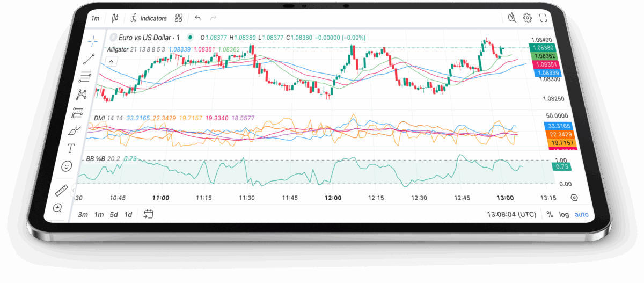This screenshot has height=283, width=644.
Task: Click the 33.3165 DMI scale label
Action: pos(560,126)
